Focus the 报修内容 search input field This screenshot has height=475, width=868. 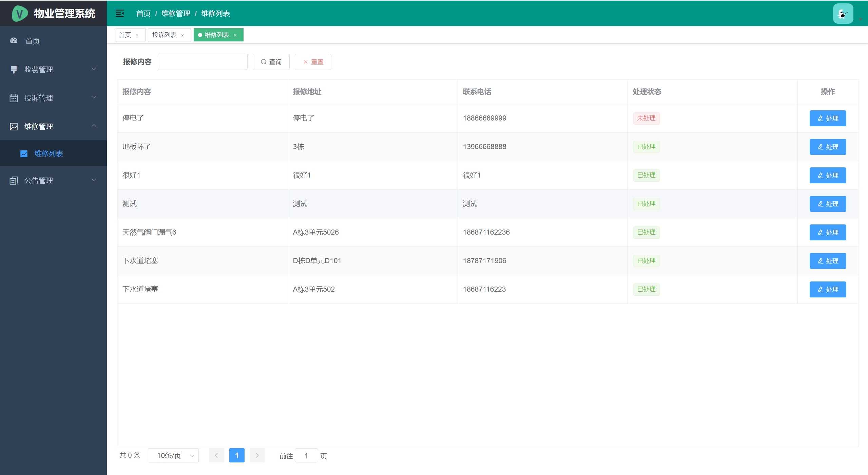pos(202,62)
